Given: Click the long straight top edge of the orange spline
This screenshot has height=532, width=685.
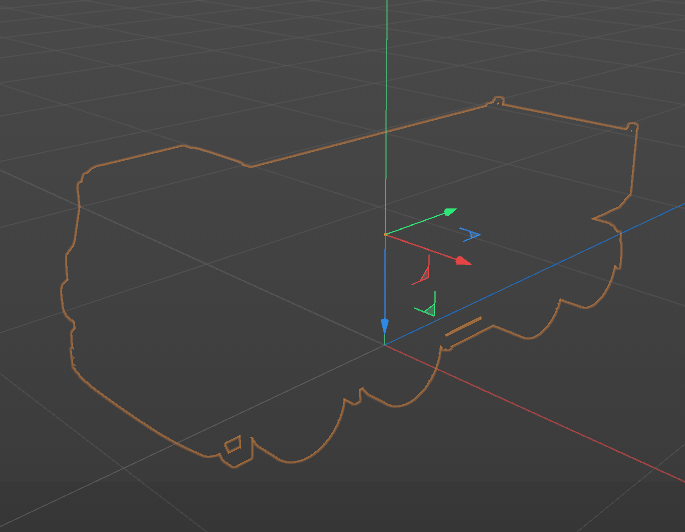Looking at the screenshot, I should (x=369, y=135).
